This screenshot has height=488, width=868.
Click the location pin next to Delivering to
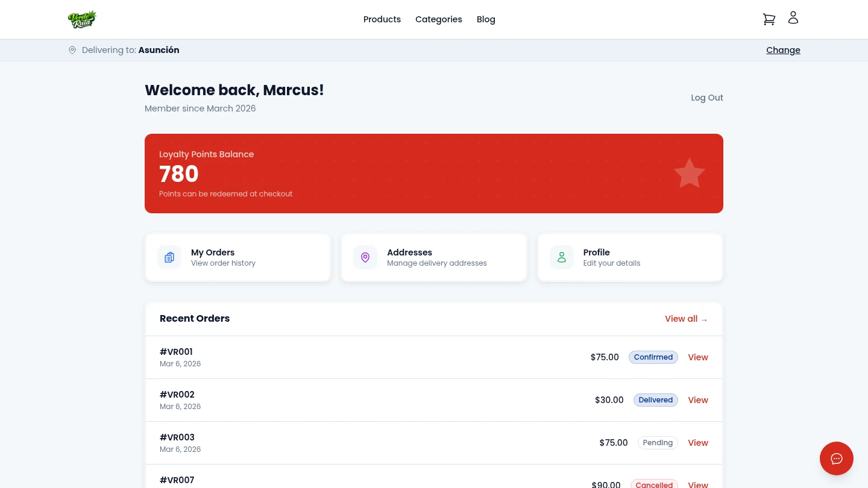(72, 50)
